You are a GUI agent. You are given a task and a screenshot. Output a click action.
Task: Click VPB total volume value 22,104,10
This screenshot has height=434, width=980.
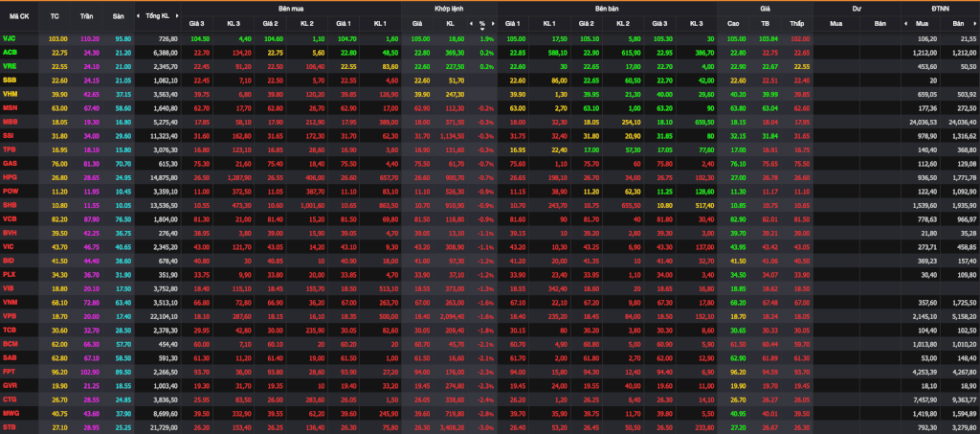[x=165, y=315]
